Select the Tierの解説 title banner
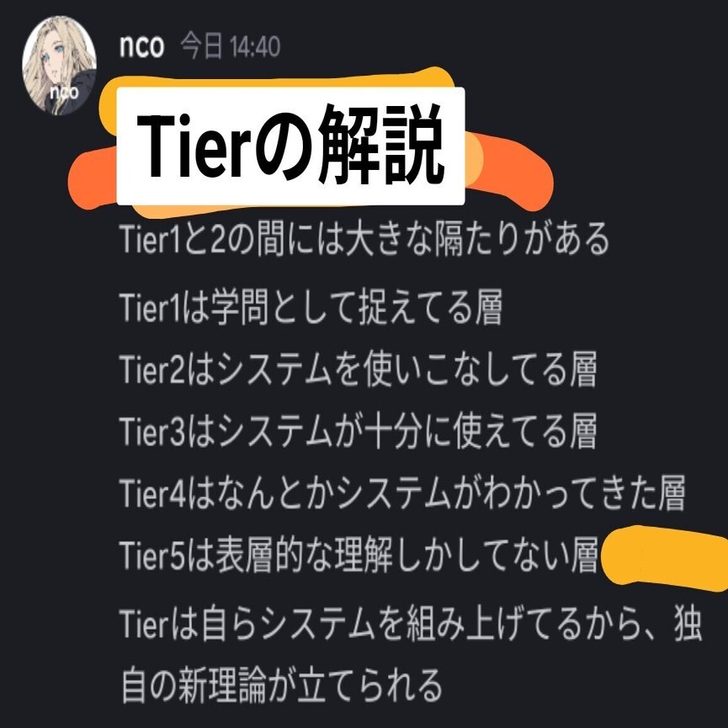 pyautogui.click(x=290, y=146)
